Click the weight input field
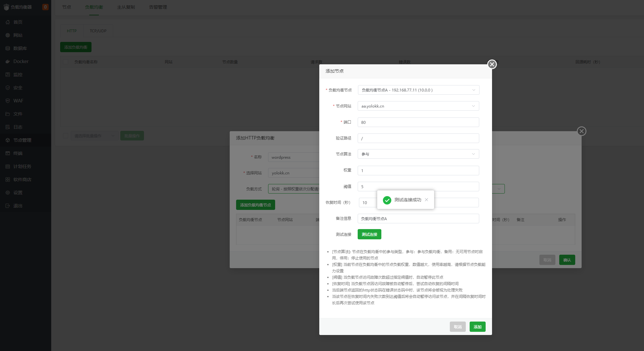The image size is (644, 351). coord(418,171)
